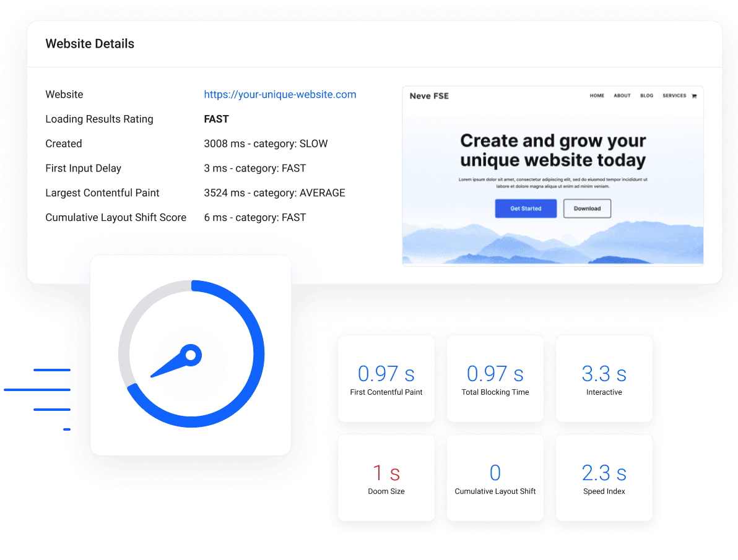The width and height of the screenshot is (738, 560).
Task: Click the Website Details header
Action: [90, 43]
